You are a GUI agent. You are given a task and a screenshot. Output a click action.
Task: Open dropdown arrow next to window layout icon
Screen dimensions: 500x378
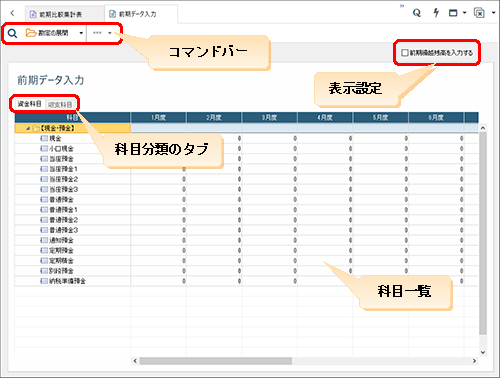pos(464,13)
